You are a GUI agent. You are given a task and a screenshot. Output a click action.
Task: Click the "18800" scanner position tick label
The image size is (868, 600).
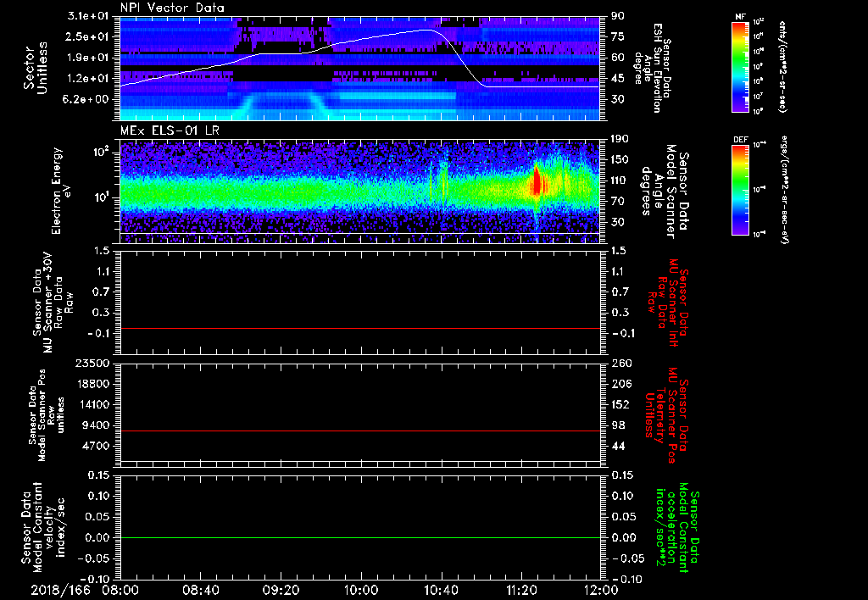[x=92, y=384]
